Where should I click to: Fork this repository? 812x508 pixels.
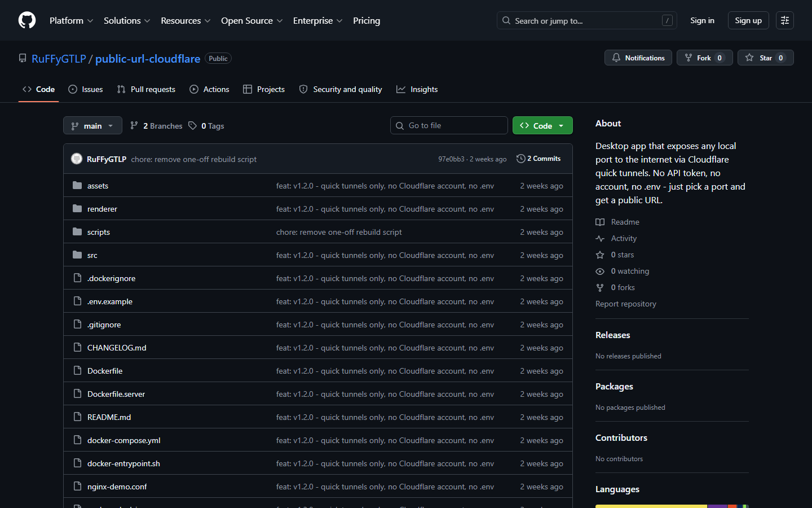pos(705,58)
